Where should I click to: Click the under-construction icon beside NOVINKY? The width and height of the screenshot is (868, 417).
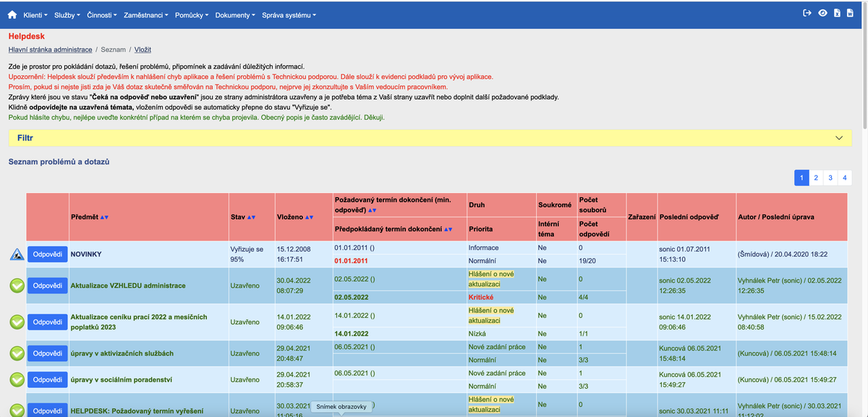pyautogui.click(x=17, y=254)
